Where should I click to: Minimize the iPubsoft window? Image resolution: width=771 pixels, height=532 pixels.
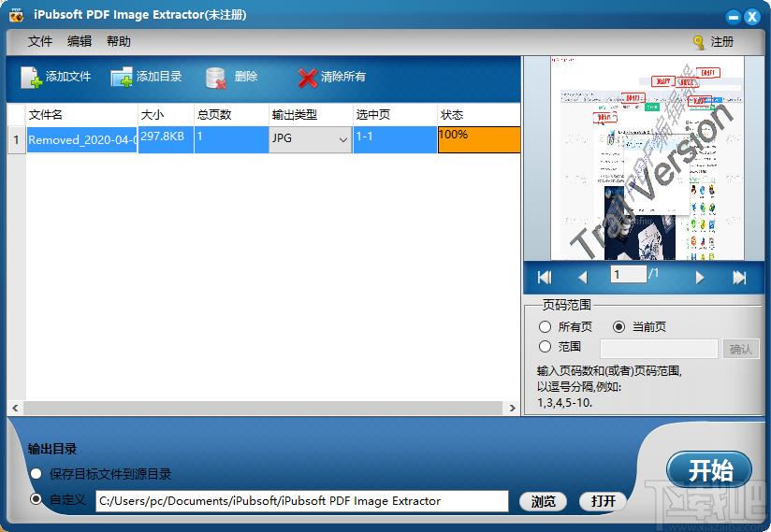(734, 18)
